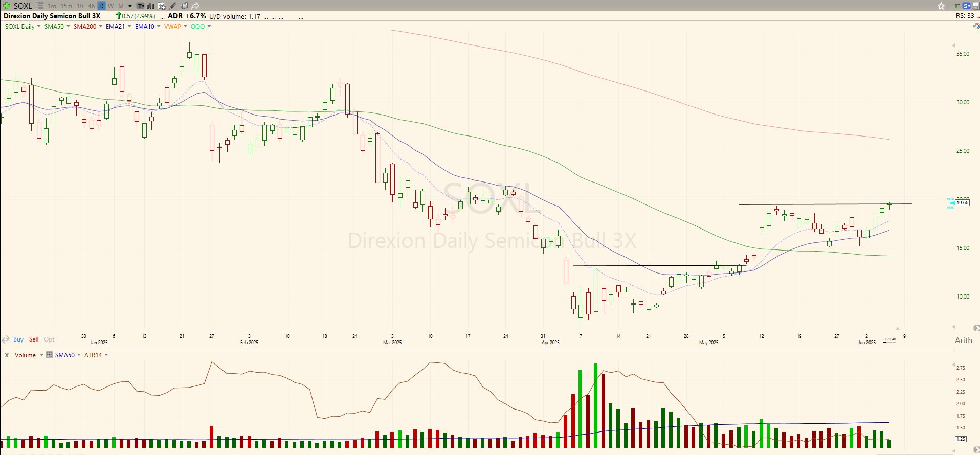Toggle the Arith scale mode
Viewport: 980px width, 455px height.
(964, 340)
